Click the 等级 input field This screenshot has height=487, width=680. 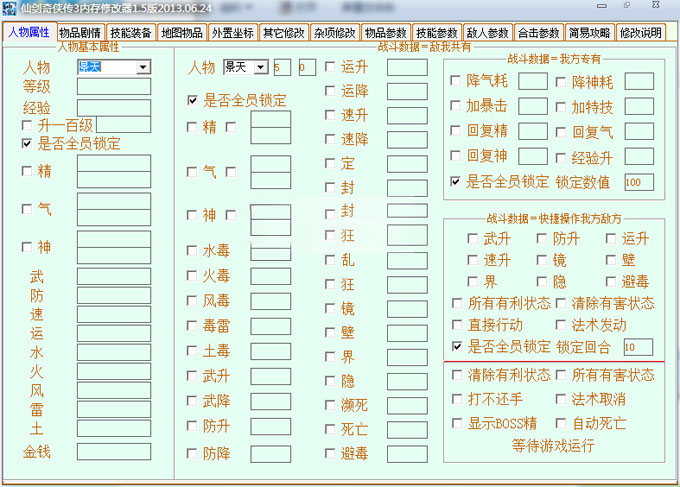pos(113,87)
